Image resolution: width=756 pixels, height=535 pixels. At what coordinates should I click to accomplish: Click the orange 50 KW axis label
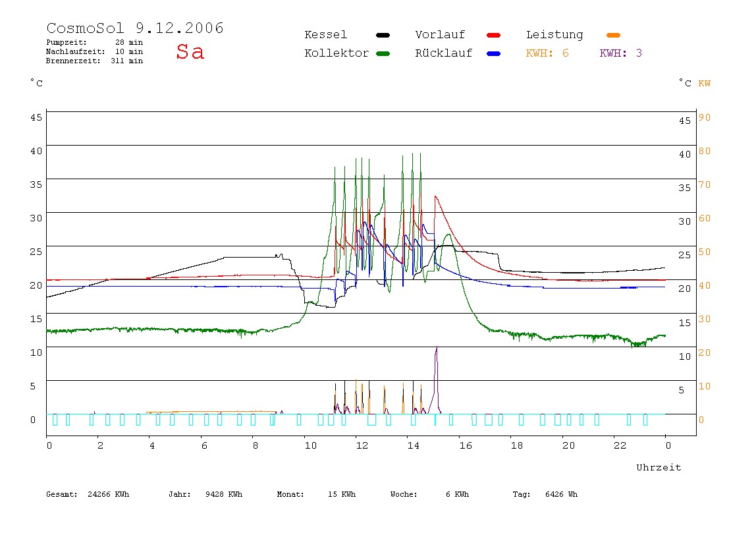click(705, 252)
